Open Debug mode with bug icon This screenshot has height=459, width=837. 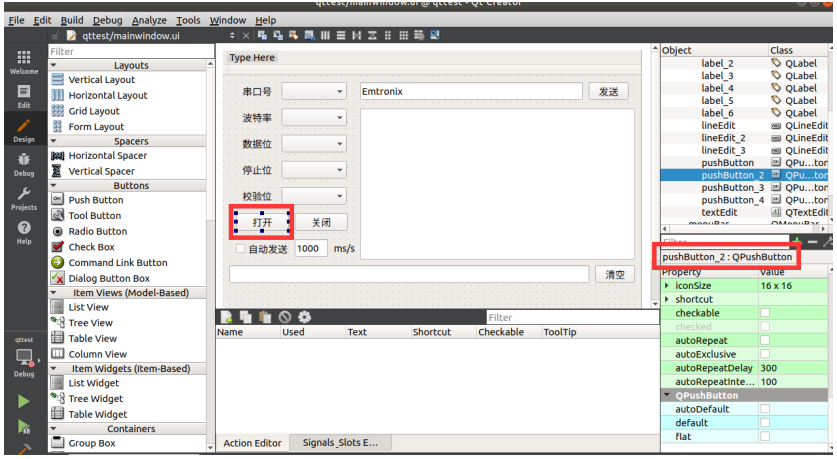[23, 164]
